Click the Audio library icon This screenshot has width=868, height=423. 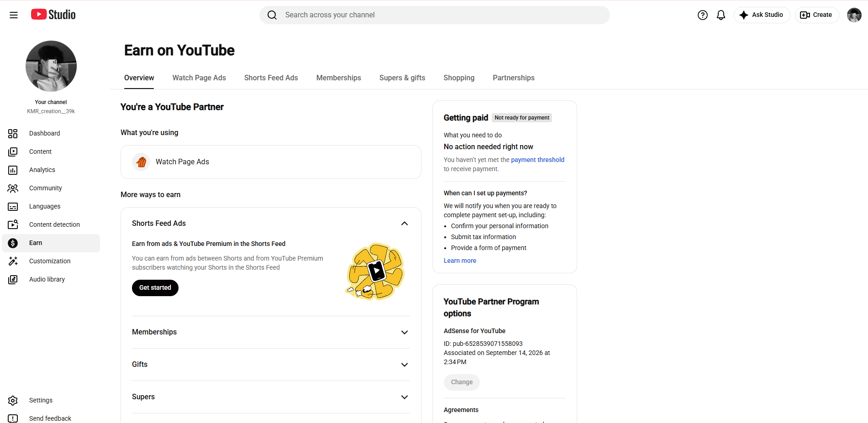coord(13,279)
